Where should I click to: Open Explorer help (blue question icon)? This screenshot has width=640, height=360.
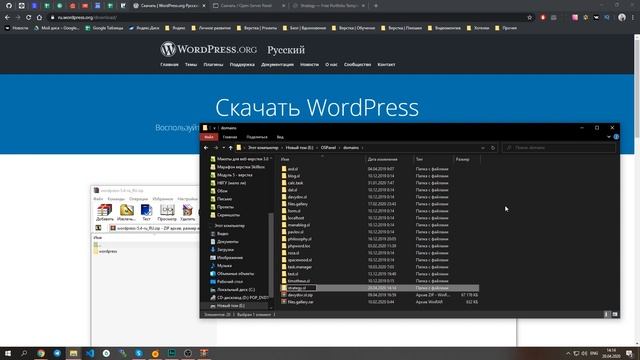[x=616, y=137]
